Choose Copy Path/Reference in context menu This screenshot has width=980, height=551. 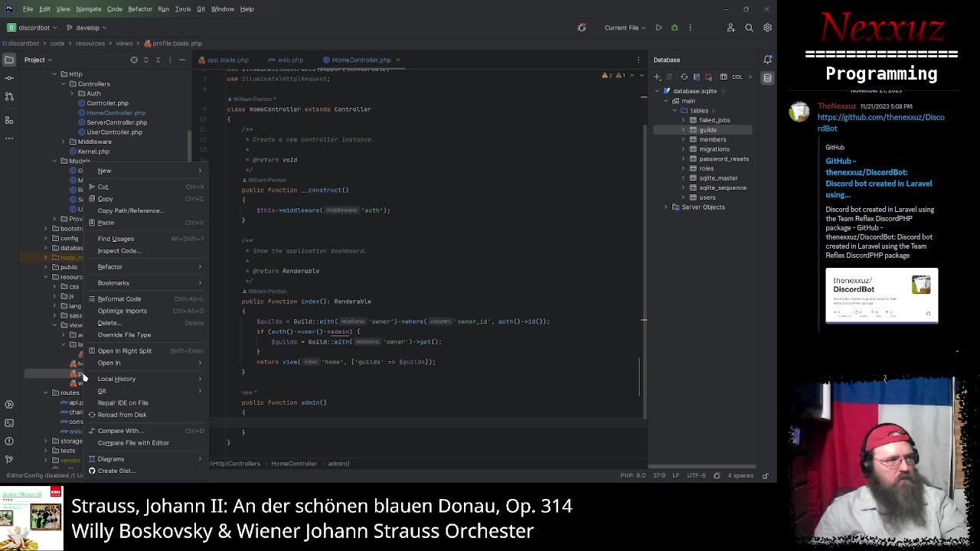click(145, 210)
